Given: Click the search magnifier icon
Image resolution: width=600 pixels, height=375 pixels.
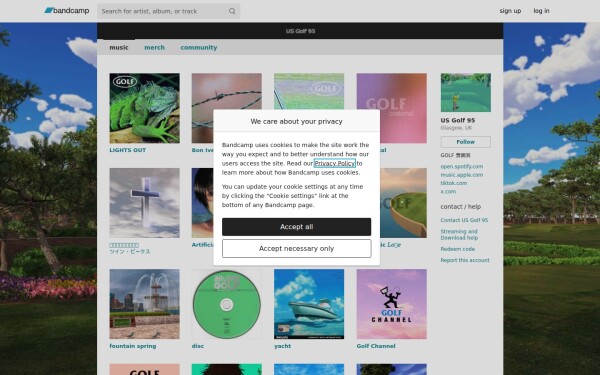Looking at the screenshot, I should click(232, 11).
